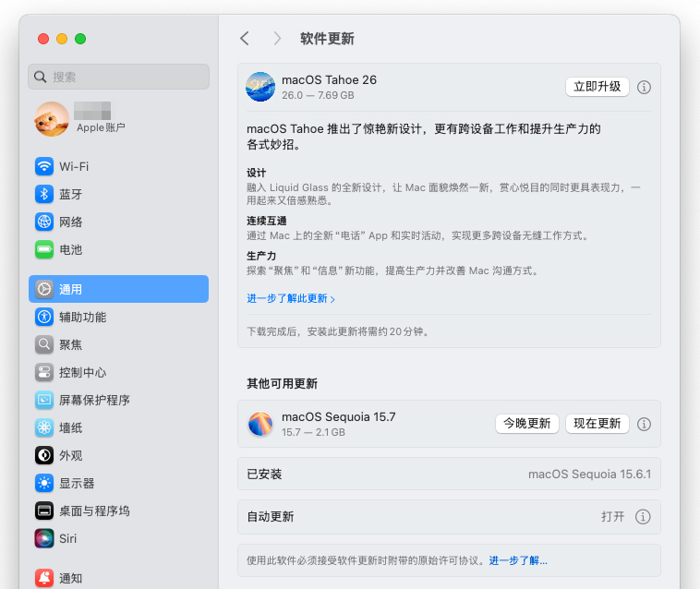This screenshot has width=700, height=589.
Task: Click the macOS Tahoe 26 title text
Action: pos(329,80)
